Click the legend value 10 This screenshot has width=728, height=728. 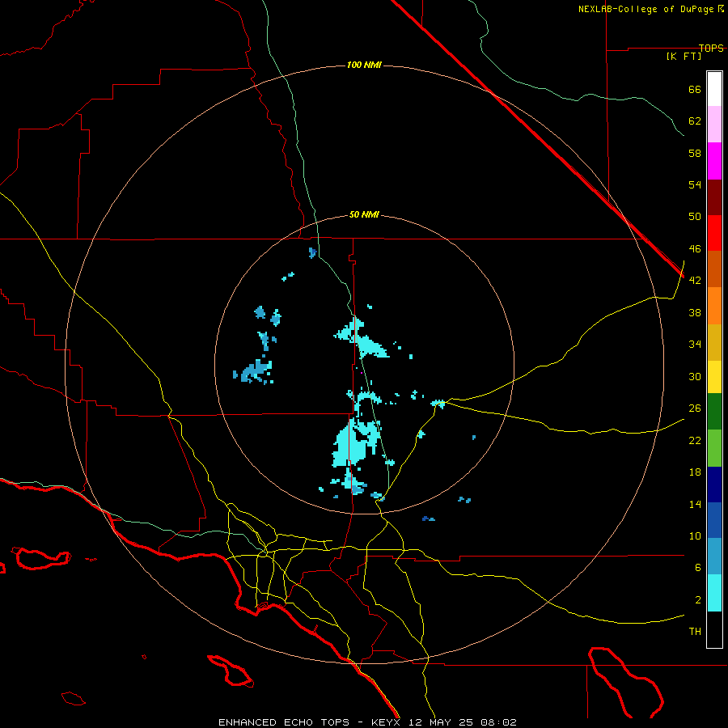click(695, 536)
